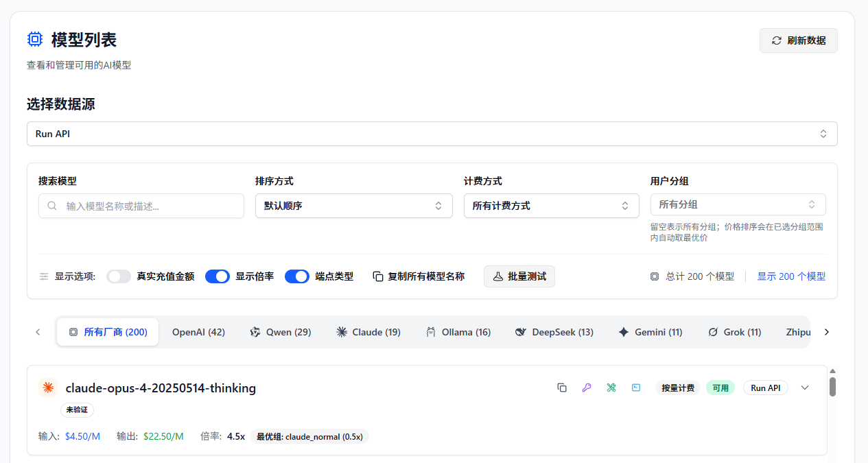Click the 可用 status badge
Viewport: 868px width, 463px height.
(720, 388)
